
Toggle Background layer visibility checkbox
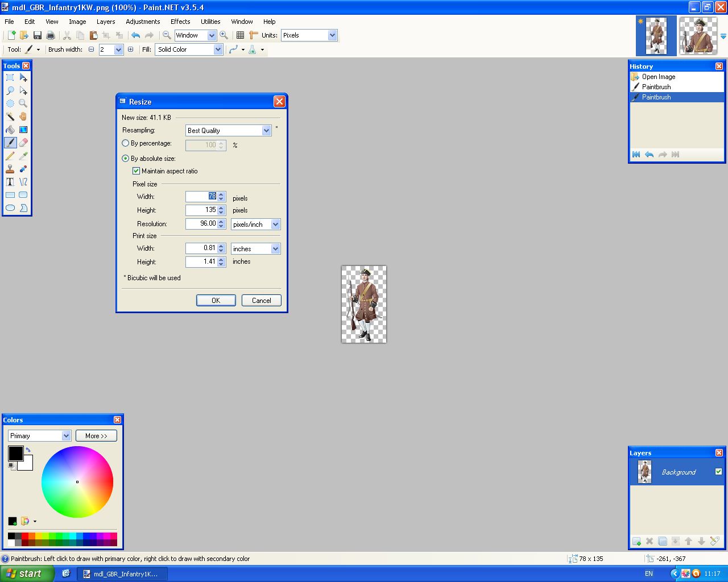click(718, 472)
